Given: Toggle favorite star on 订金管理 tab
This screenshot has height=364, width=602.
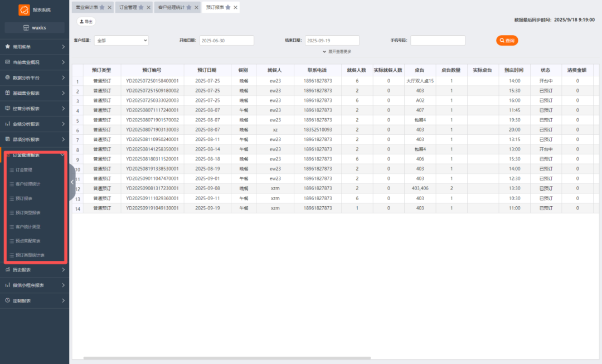Looking at the screenshot, I should click(x=141, y=7).
